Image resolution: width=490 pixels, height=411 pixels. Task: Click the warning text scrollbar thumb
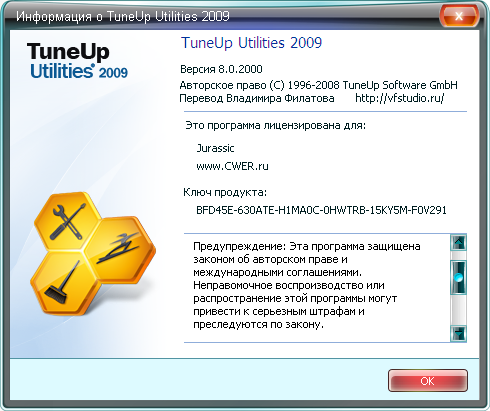(x=459, y=277)
